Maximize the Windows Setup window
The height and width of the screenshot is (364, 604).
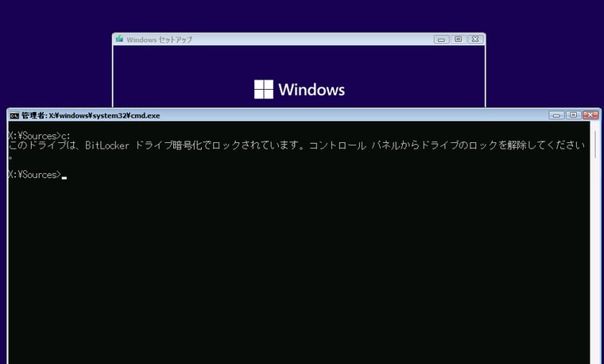pos(459,39)
